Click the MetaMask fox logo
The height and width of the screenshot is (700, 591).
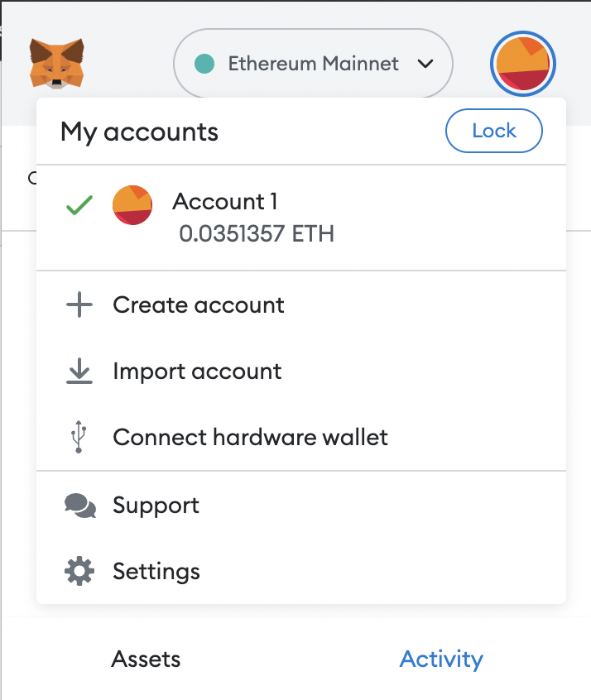tap(56, 64)
